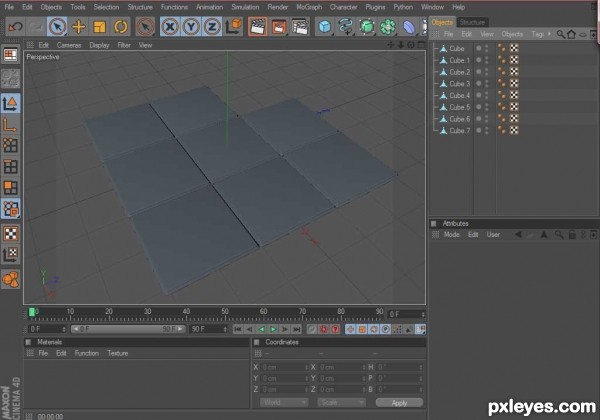Open the NURBS generator icon
The width and height of the screenshot is (600, 420).
[367, 27]
